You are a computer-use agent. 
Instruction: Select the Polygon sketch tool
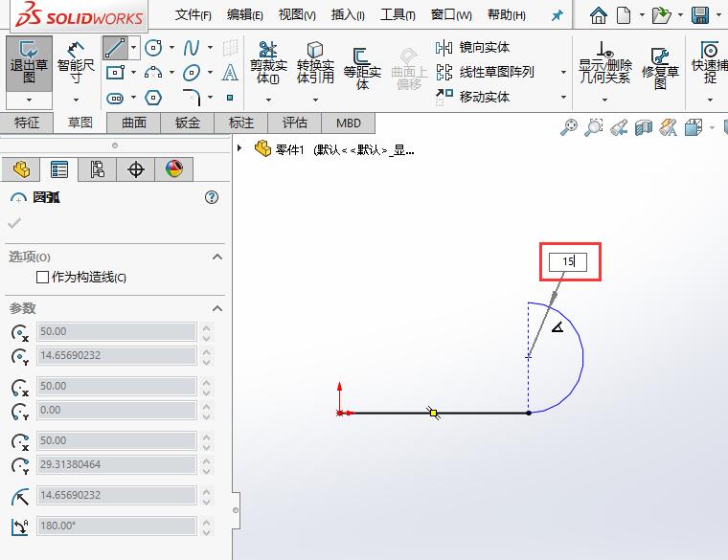coord(153,98)
